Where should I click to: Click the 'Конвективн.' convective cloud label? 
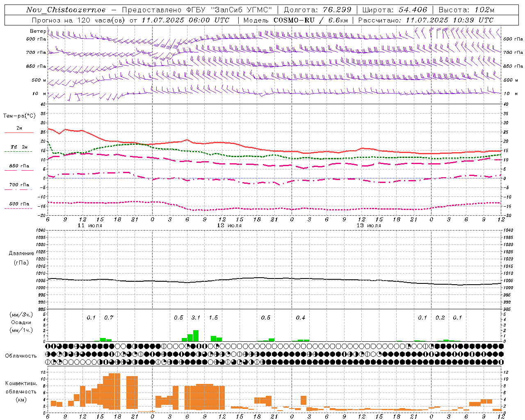[x=21, y=383]
